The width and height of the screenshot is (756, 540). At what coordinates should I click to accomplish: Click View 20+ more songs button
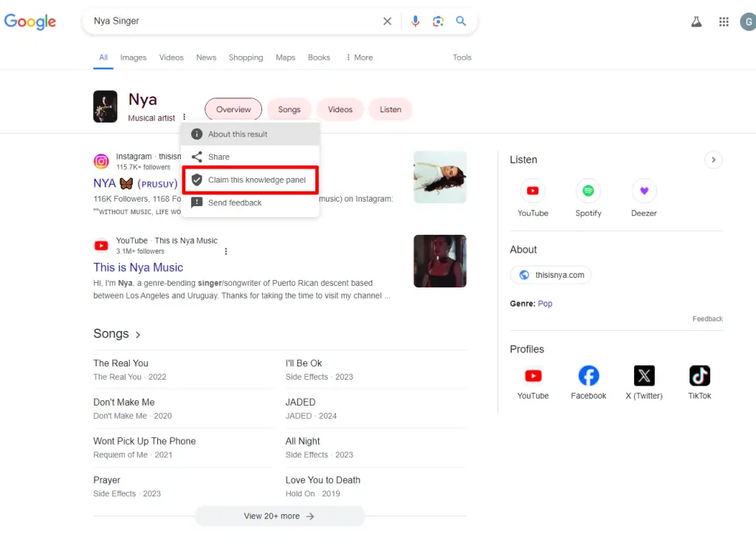pos(279,516)
